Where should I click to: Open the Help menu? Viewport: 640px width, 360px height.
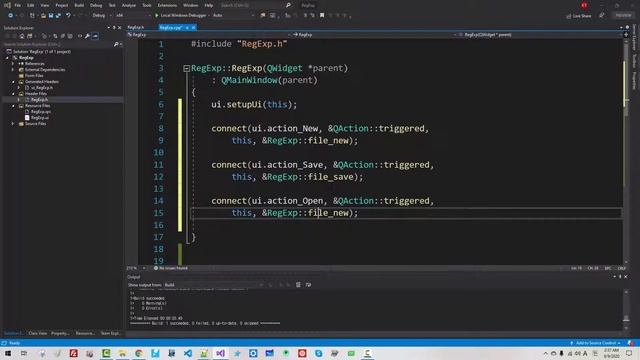(209, 5)
